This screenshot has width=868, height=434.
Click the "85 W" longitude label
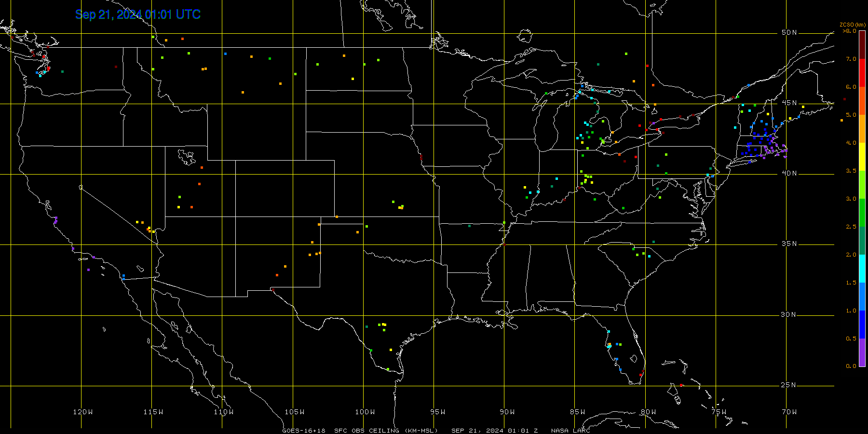577,412
